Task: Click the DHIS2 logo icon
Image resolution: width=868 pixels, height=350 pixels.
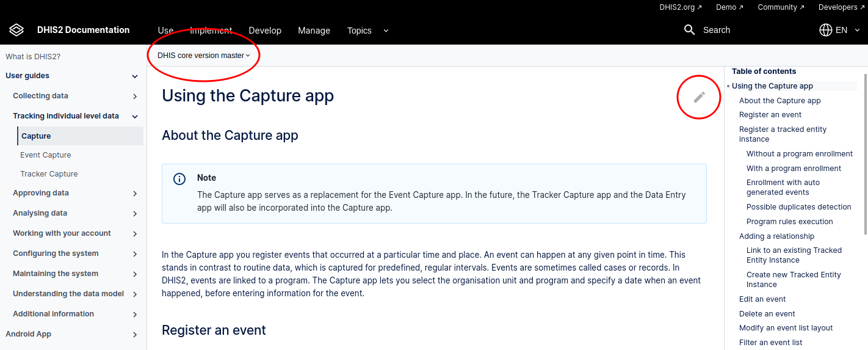Action: pyautogui.click(x=16, y=30)
